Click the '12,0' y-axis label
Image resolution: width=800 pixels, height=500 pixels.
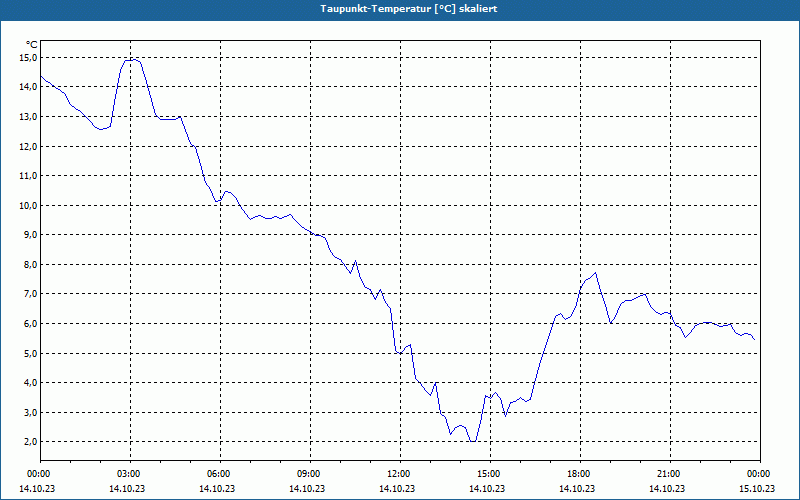[28, 146]
